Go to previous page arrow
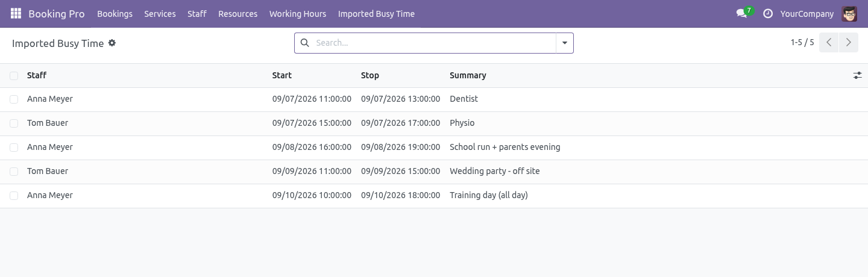Image resolution: width=868 pixels, height=277 pixels. pyautogui.click(x=829, y=42)
